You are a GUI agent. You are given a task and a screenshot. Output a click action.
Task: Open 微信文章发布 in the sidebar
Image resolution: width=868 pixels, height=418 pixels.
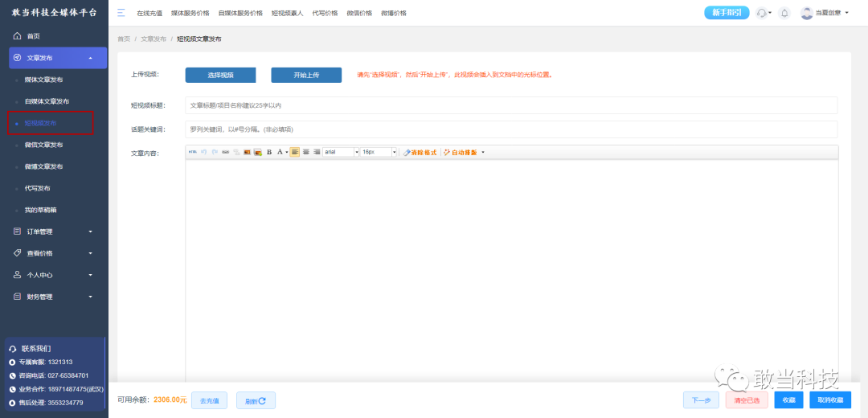point(43,145)
